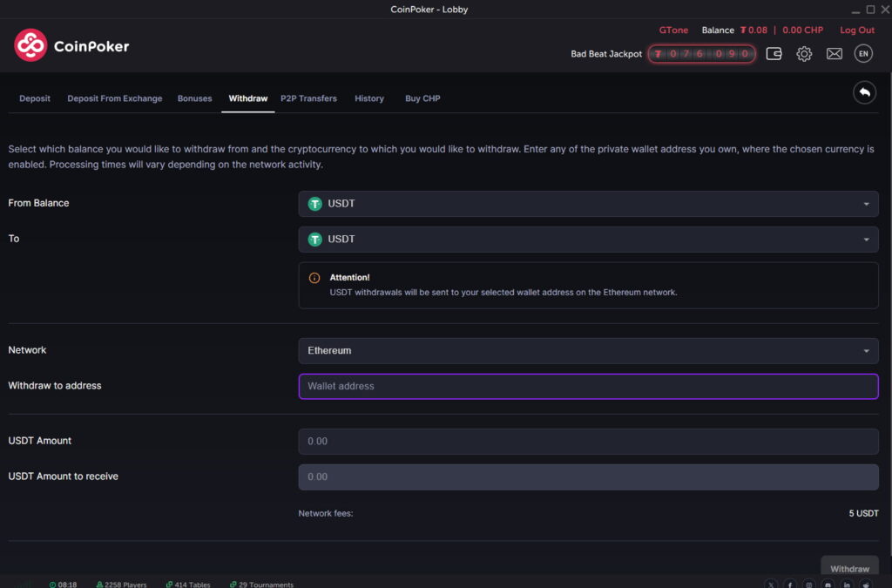Click the Attention info icon

[314, 278]
